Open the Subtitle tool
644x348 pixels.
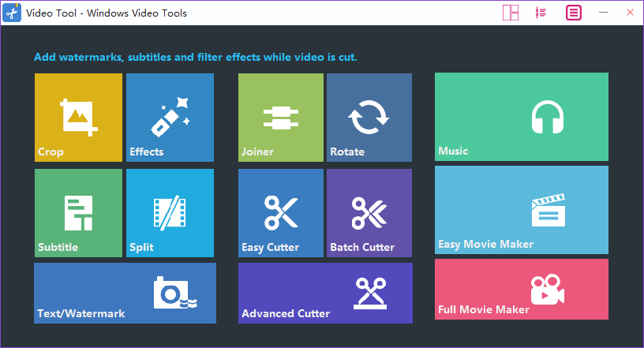click(x=78, y=212)
